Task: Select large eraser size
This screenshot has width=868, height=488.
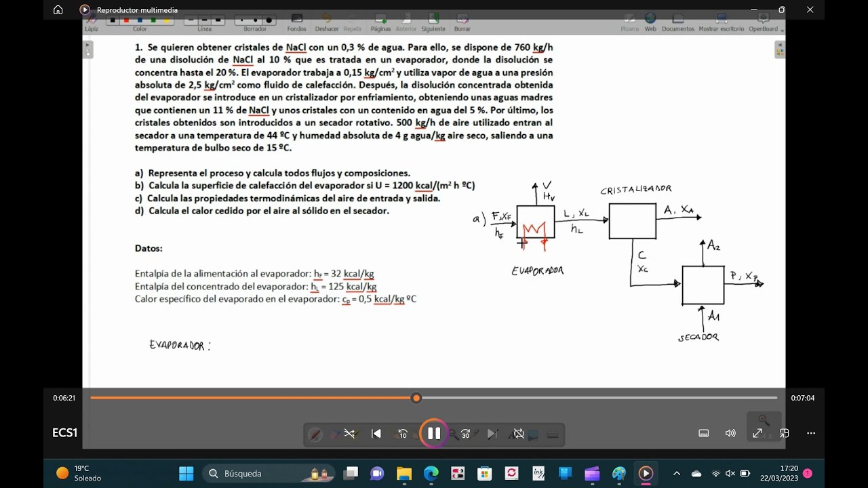Action: click(269, 20)
